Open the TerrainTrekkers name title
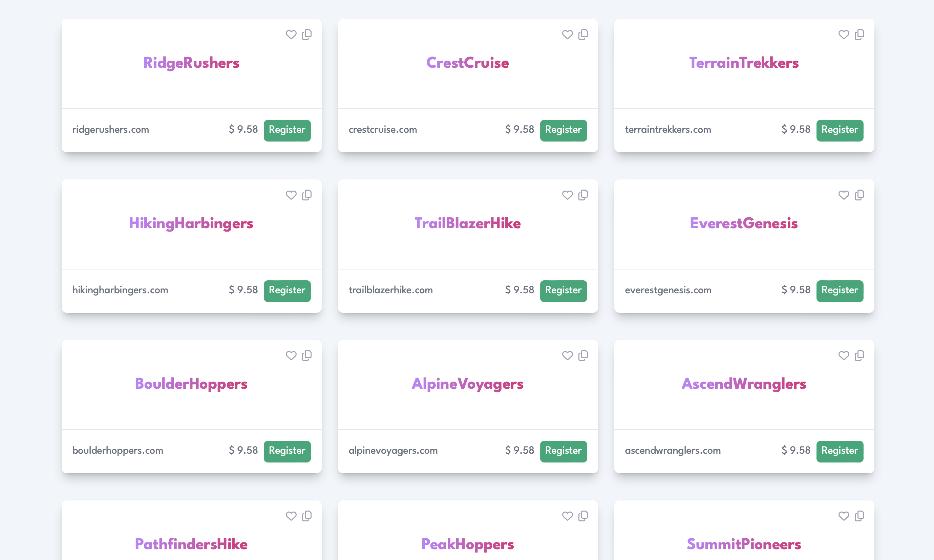934x560 pixels. 743,63
